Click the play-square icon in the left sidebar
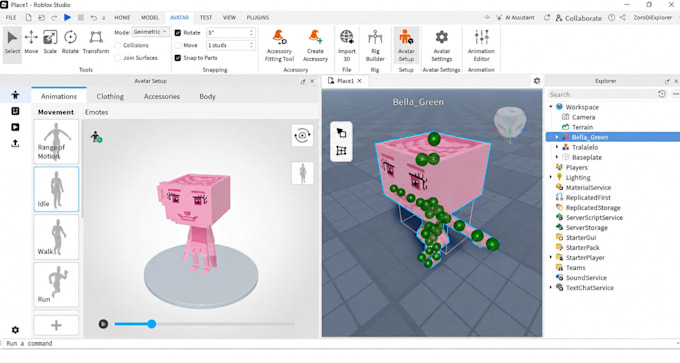 click(x=15, y=127)
